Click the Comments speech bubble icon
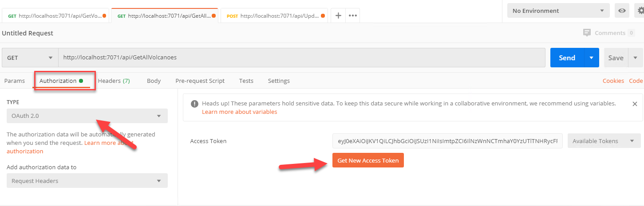The width and height of the screenshot is (644, 206). point(587,33)
